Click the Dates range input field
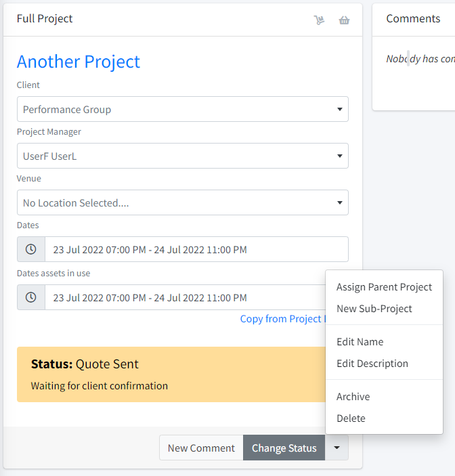This screenshot has width=455, height=476. tap(196, 249)
